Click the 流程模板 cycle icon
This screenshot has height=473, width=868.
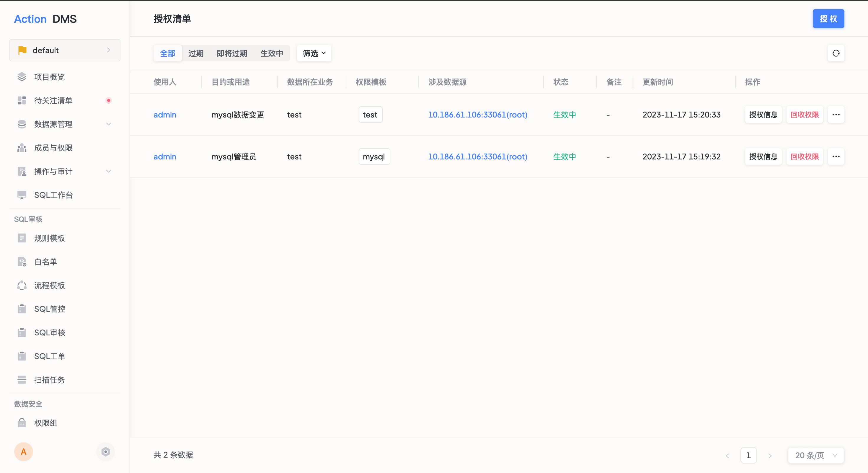pyautogui.click(x=22, y=285)
